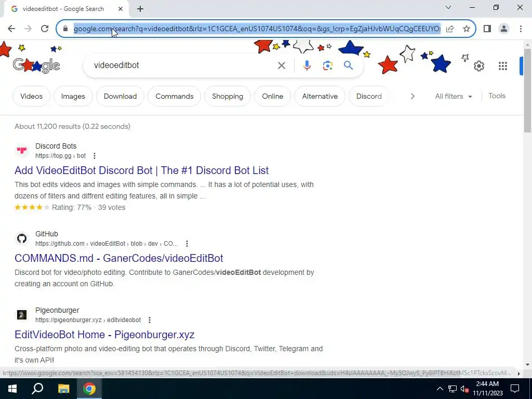Open more options for Pigeonburger result
The height and width of the screenshot is (399, 532).
149,320
